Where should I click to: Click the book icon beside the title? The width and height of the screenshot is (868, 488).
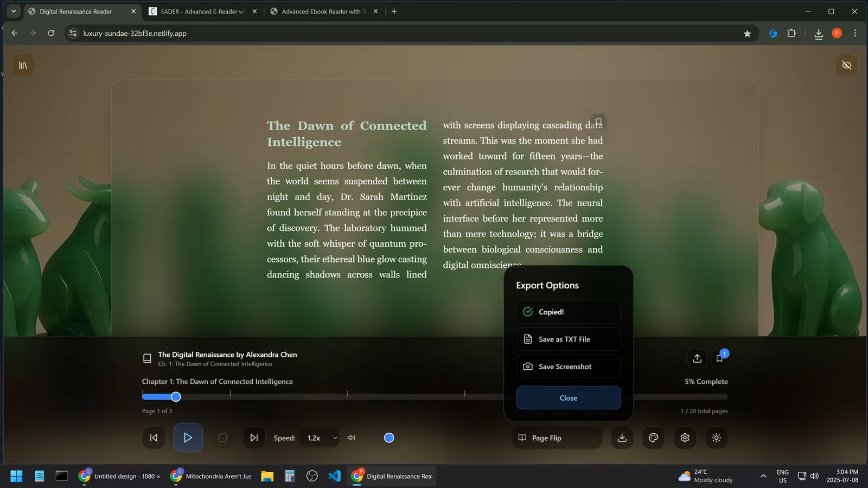(147, 358)
